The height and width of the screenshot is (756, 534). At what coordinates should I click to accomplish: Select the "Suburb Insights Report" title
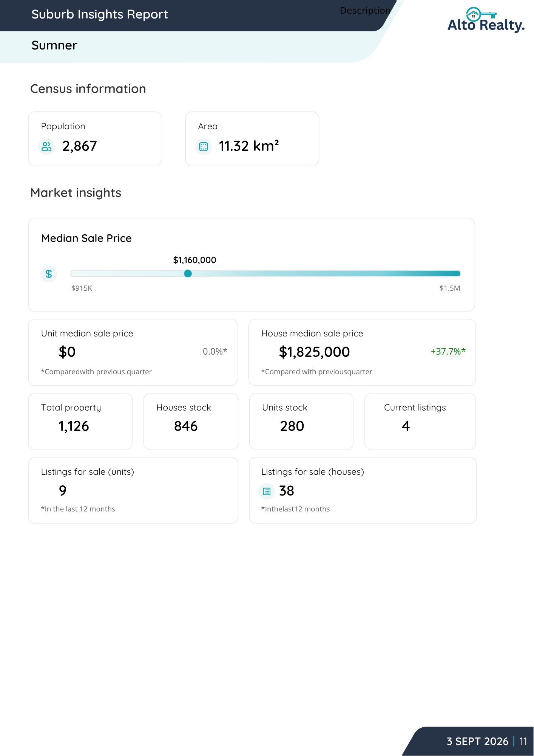100,14
